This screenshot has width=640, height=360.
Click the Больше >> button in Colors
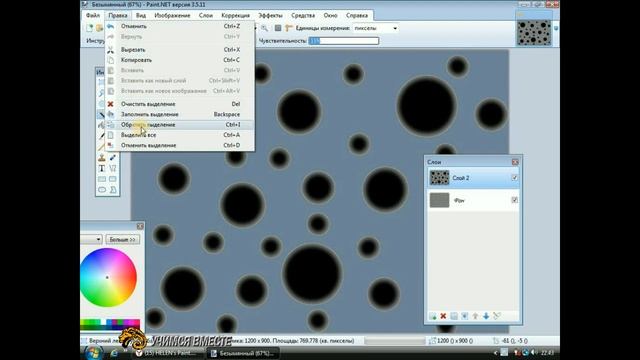tap(122, 239)
